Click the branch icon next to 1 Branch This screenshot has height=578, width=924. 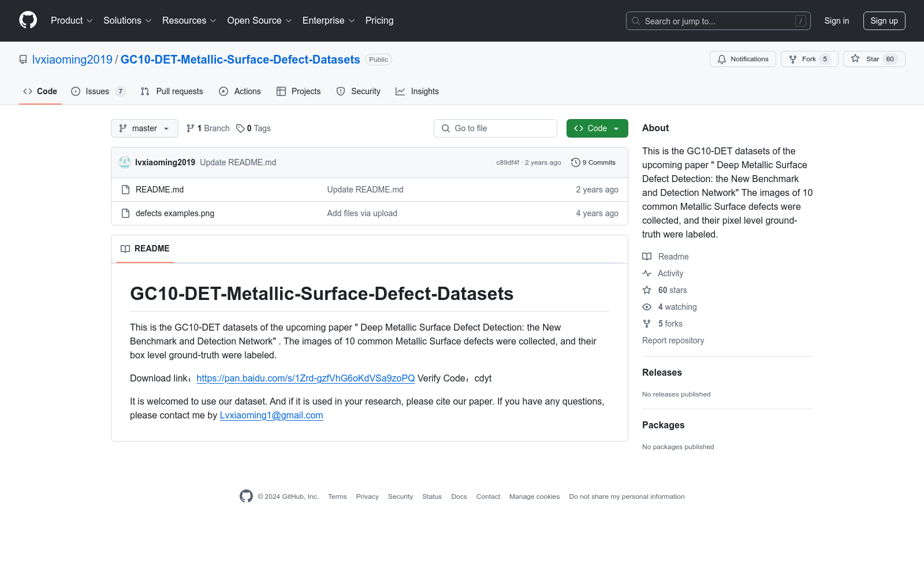click(191, 128)
